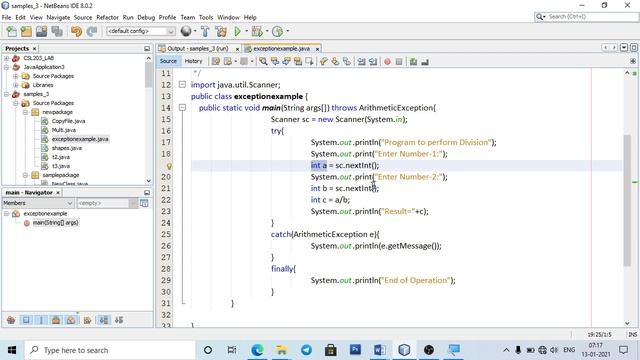Click the Undo arrow icon
The height and width of the screenshot is (360, 640).
pos(76,31)
